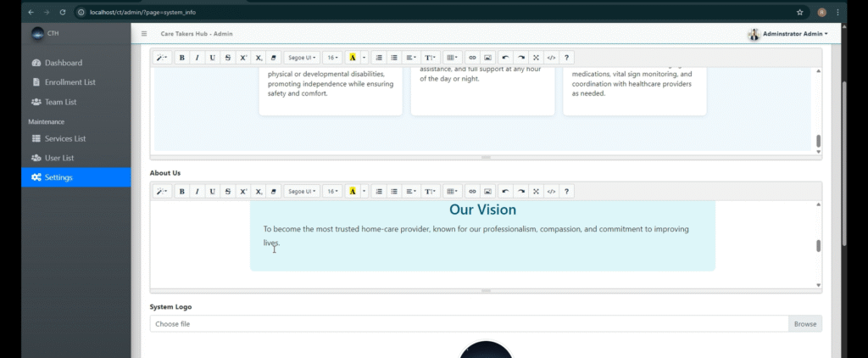
Task: Open code view in the About Us editor
Action: pyautogui.click(x=551, y=191)
